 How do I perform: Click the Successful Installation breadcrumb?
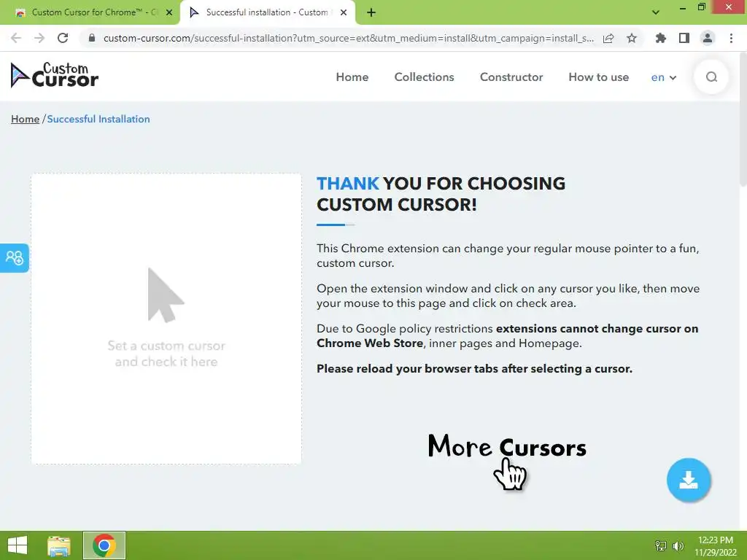[x=98, y=119]
